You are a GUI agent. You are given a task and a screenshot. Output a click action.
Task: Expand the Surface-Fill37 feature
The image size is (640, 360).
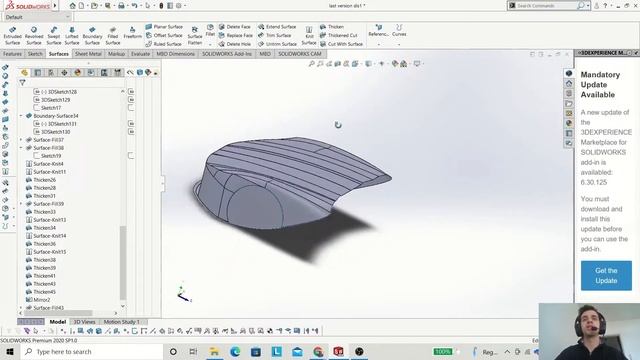pyautogui.click(x=21, y=140)
